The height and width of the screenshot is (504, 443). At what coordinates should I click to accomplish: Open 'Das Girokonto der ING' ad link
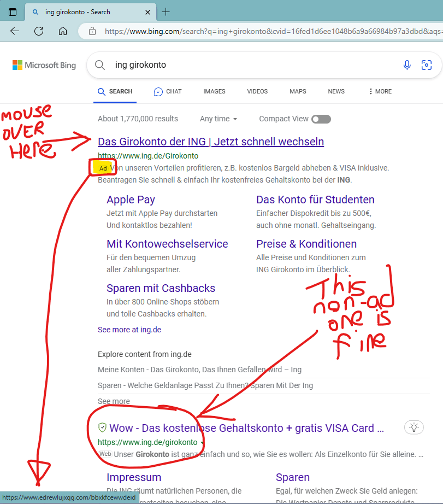click(211, 142)
